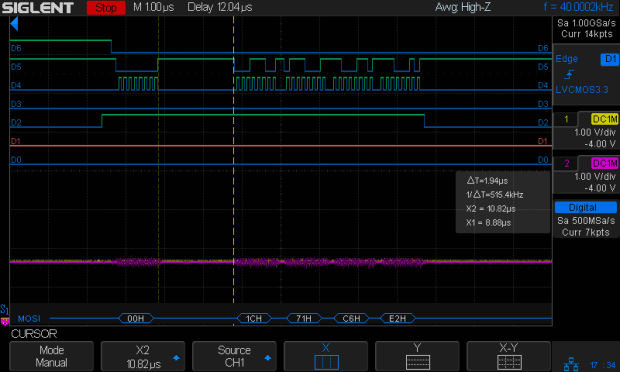Click the left D4 digital channel label
The height and width of the screenshot is (372, 620).
click(16, 85)
